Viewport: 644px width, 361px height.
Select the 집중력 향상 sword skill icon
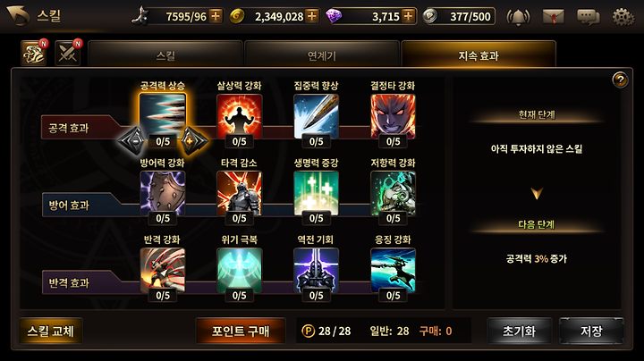(x=316, y=116)
